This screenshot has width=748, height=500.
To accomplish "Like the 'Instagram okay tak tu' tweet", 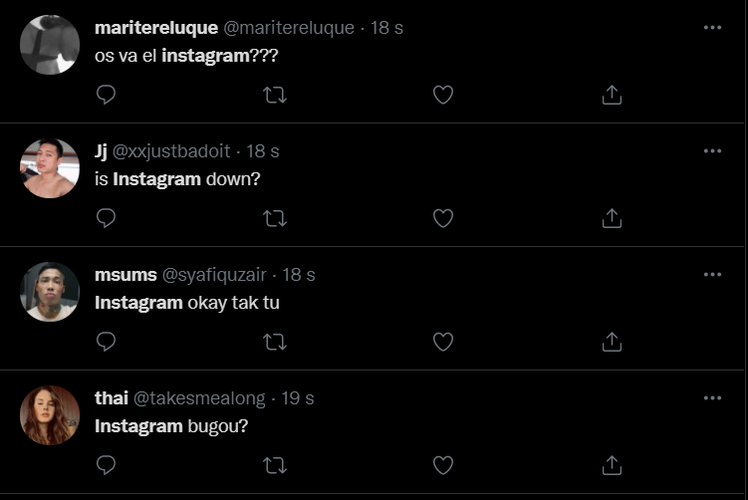I will pyautogui.click(x=443, y=342).
